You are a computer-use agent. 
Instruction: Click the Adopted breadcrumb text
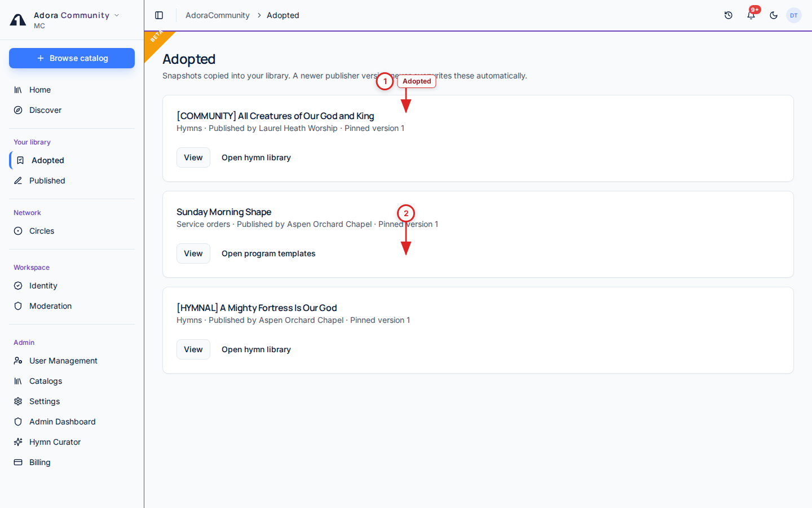tap(283, 15)
